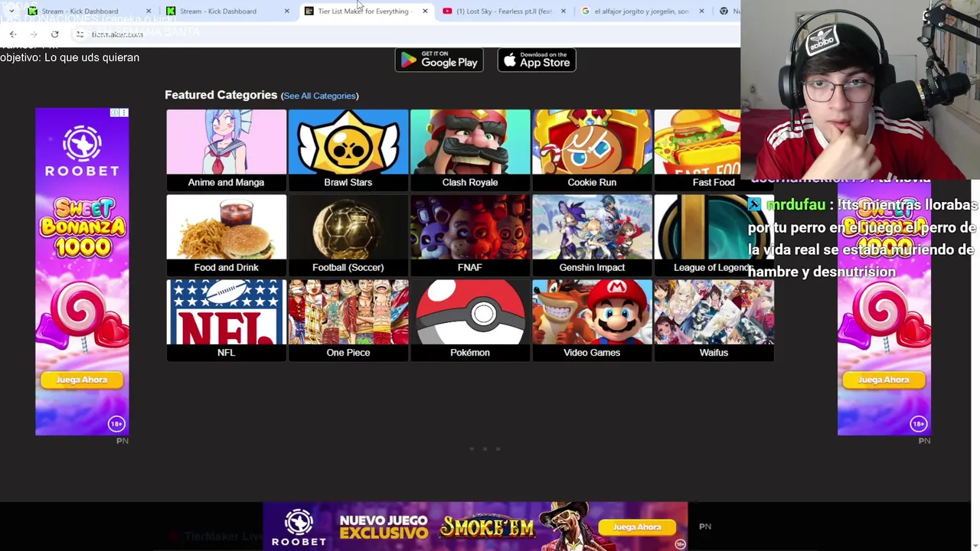The width and height of the screenshot is (980, 551).
Task: Open the Video Games category tile
Action: (592, 319)
